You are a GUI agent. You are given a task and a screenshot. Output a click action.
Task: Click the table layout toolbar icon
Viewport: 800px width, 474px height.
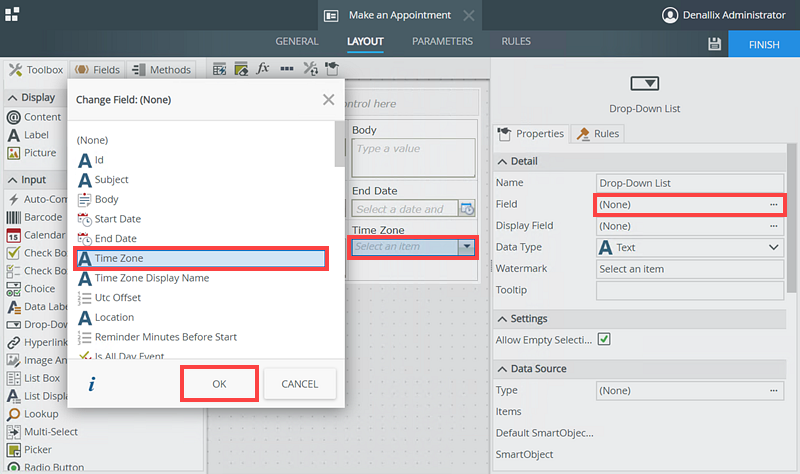click(219, 68)
